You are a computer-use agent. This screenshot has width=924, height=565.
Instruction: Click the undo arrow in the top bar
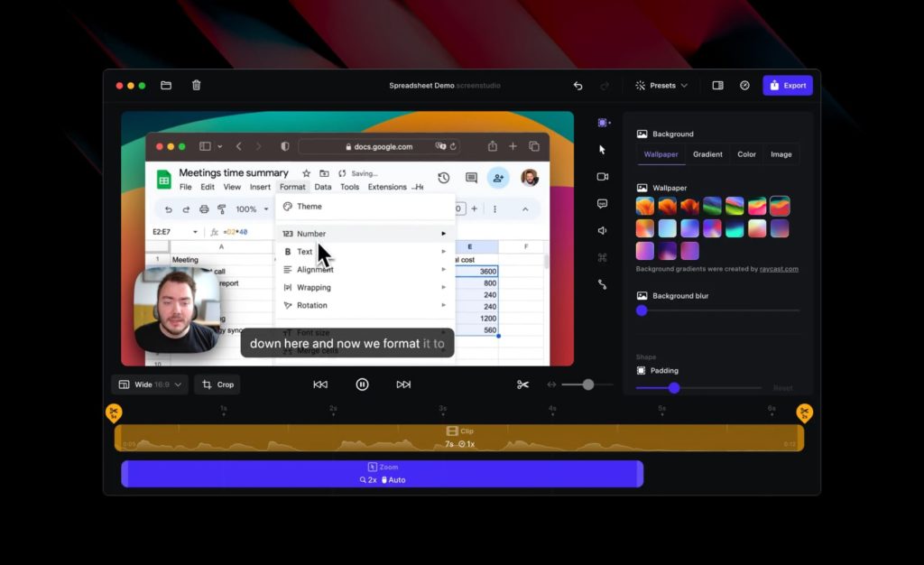(577, 85)
